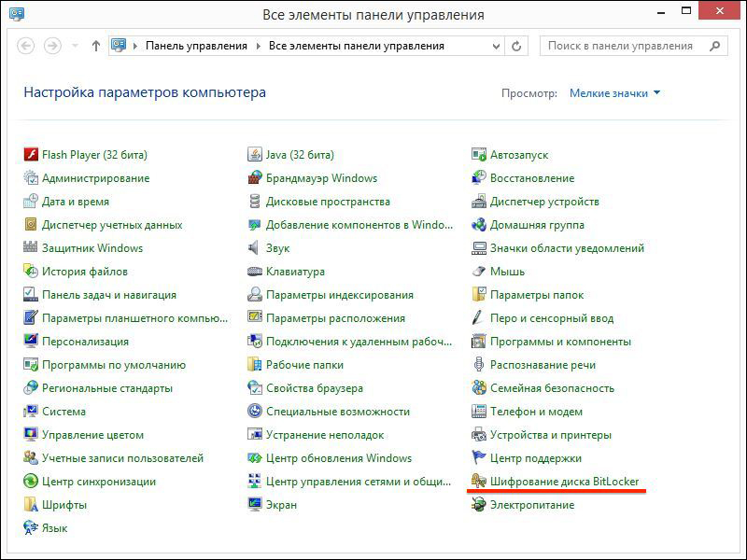
Task: Open Панель задач и навигация link
Action: [109, 295]
